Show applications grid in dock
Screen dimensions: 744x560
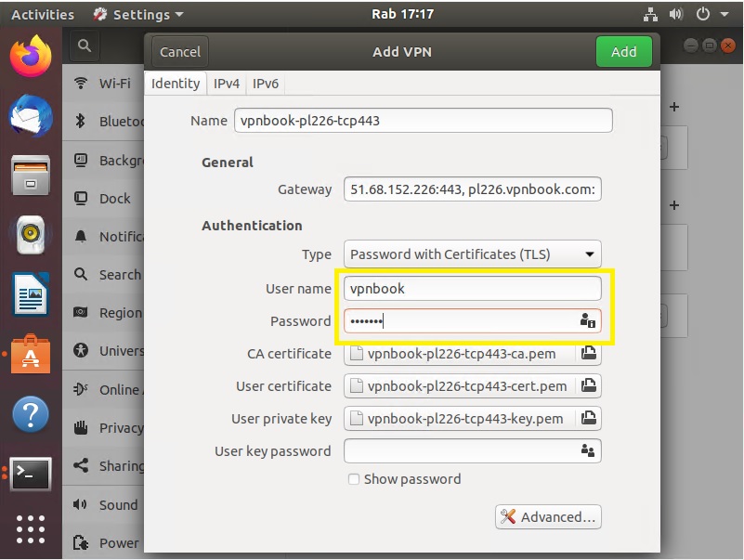click(30, 529)
